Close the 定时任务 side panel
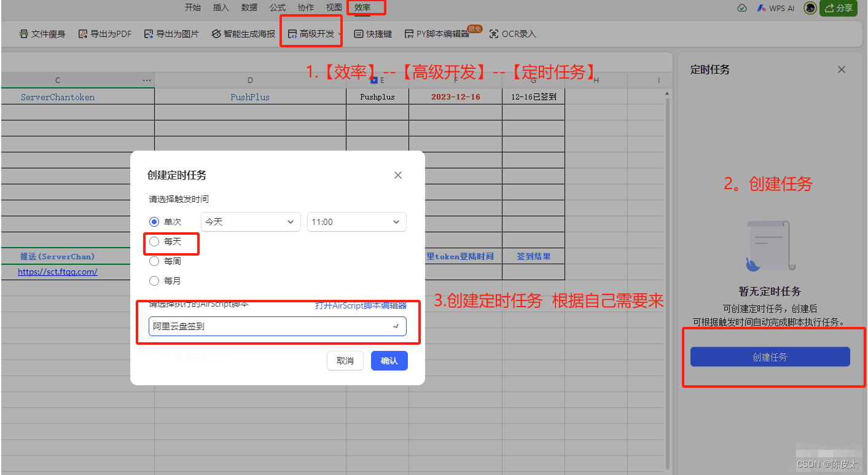This screenshot has width=868, height=475. coord(842,69)
